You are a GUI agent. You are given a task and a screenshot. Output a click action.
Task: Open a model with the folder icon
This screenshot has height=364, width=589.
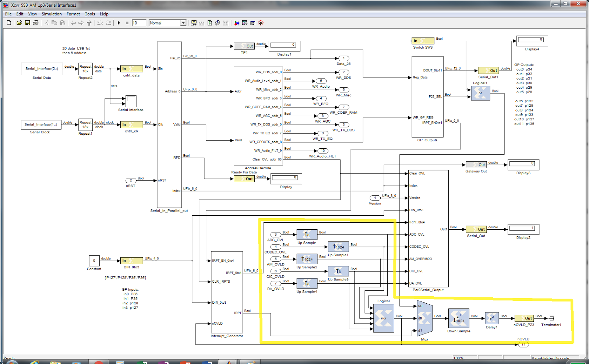point(19,23)
